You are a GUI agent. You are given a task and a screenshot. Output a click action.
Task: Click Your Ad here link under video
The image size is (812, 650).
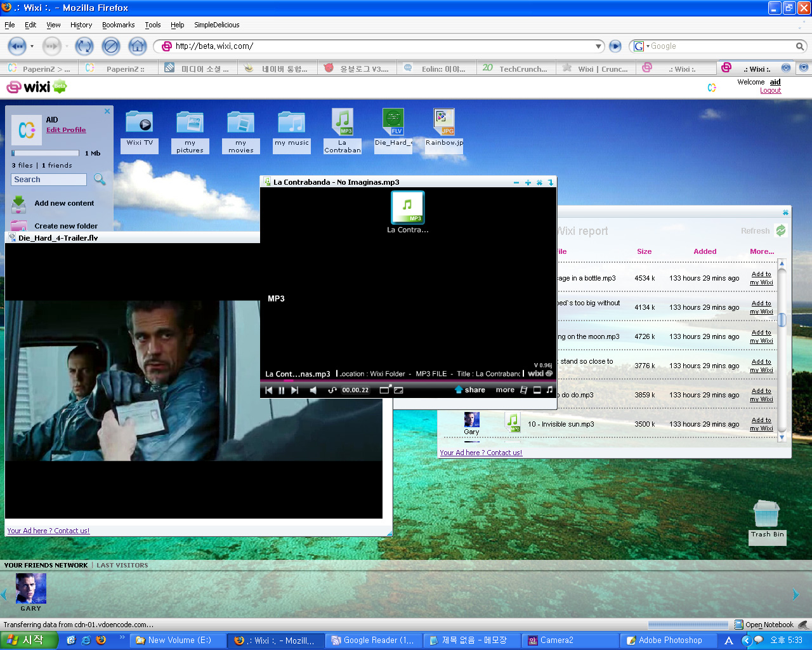click(x=48, y=531)
